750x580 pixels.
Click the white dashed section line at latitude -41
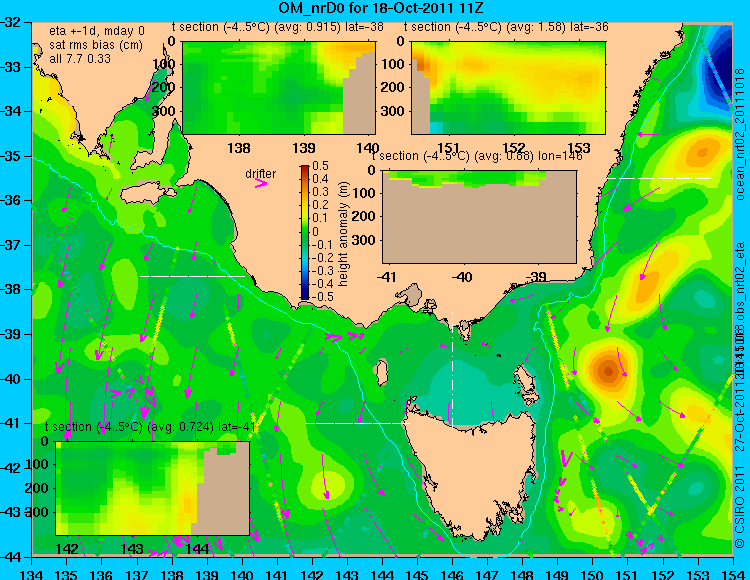pos(357,423)
